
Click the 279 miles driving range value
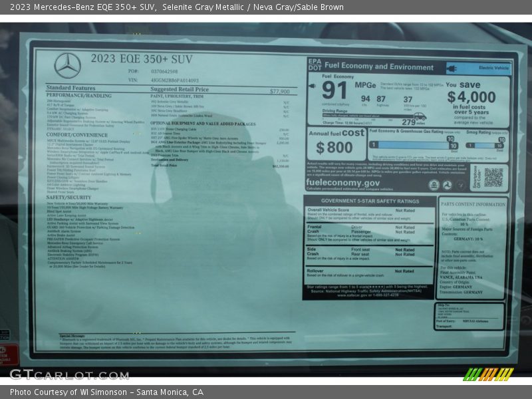point(408,122)
